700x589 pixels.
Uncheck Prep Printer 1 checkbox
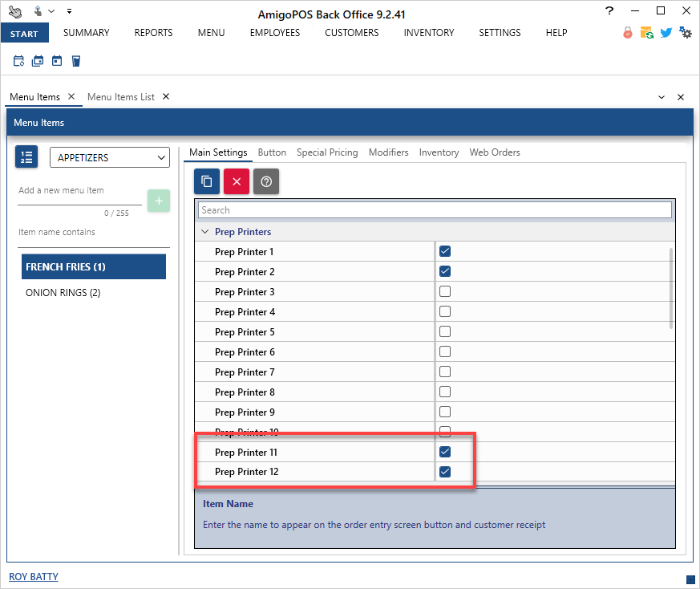tap(445, 251)
